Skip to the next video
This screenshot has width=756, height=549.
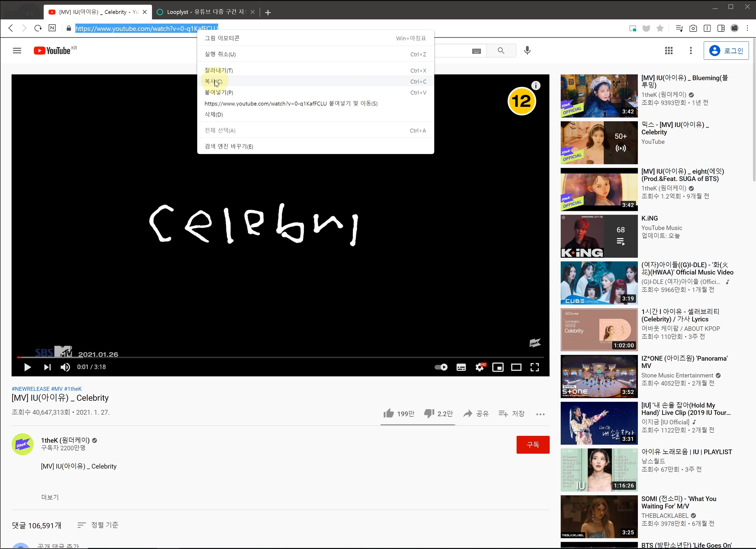click(47, 367)
